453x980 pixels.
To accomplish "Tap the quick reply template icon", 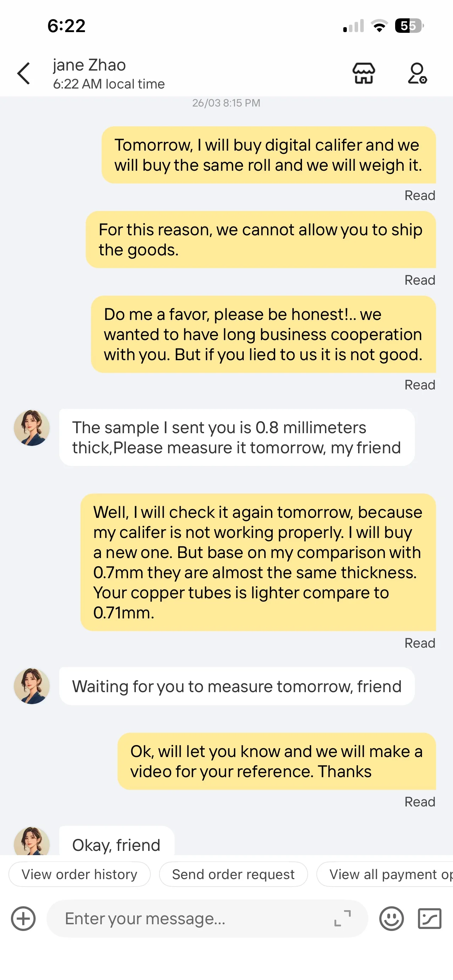I will (429, 918).
